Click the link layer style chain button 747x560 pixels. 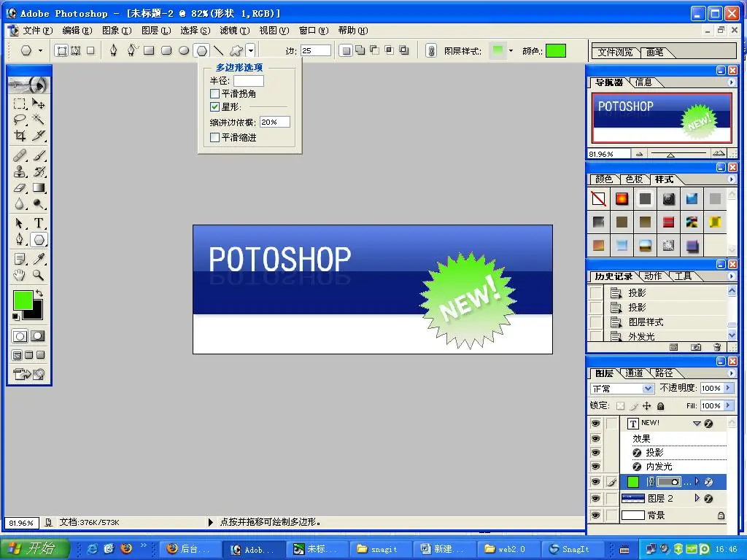[x=430, y=50]
